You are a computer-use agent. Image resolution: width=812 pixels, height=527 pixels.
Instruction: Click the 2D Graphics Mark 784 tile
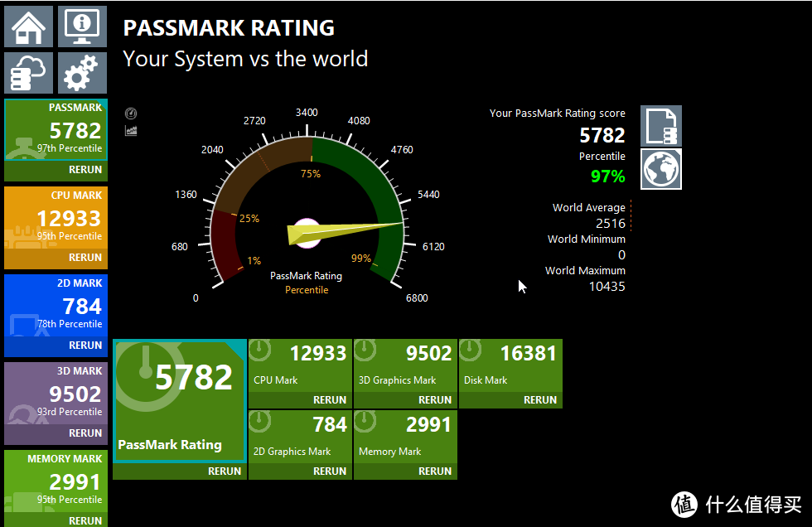(300, 438)
